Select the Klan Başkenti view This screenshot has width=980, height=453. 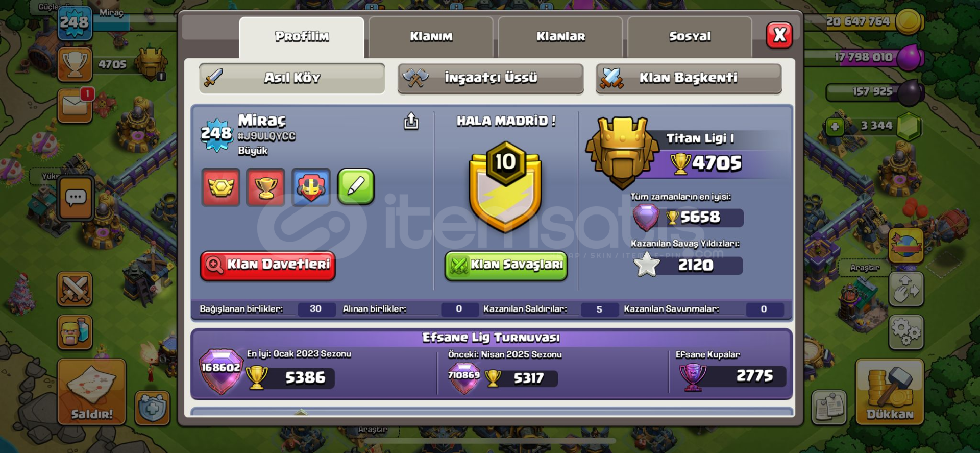(x=689, y=78)
